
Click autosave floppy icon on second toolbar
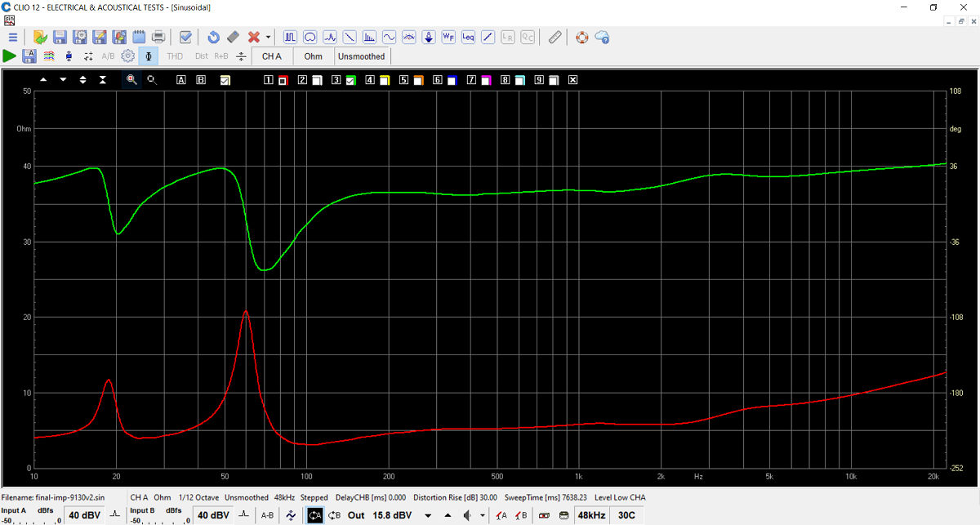29,56
